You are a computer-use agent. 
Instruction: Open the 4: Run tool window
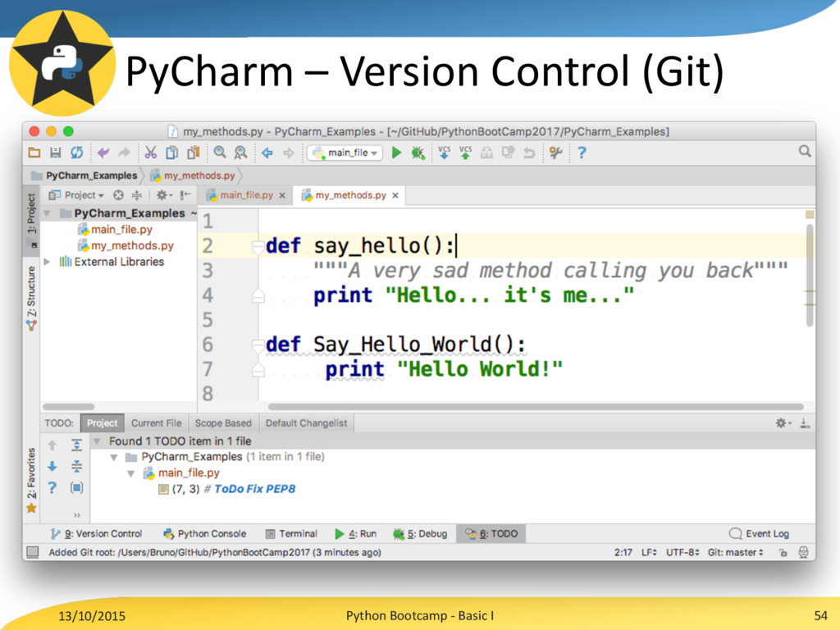click(355, 533)
